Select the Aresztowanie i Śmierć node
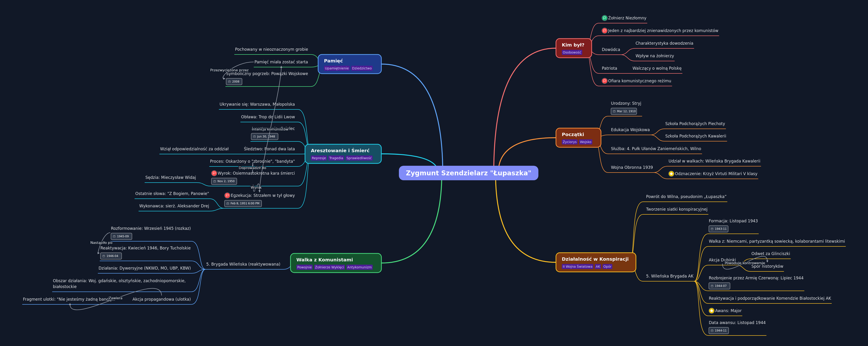The width and height of the screenshot is (868, 346). (340, 151)
